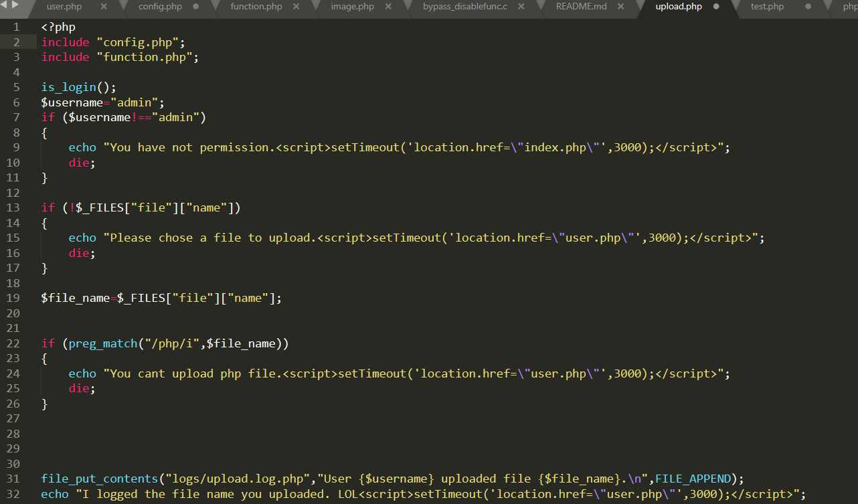Close the README.md tab
The height and width of the screenshot is (504, 858).
621,7
